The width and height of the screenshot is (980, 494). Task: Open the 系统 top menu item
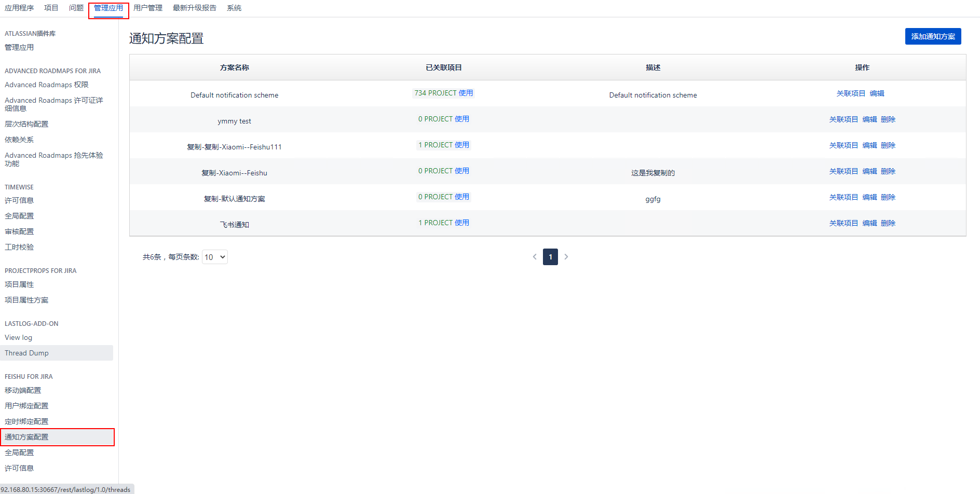234,8
